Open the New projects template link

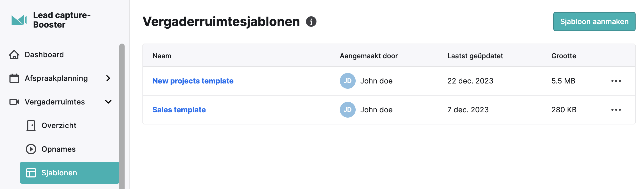(193, 81)
